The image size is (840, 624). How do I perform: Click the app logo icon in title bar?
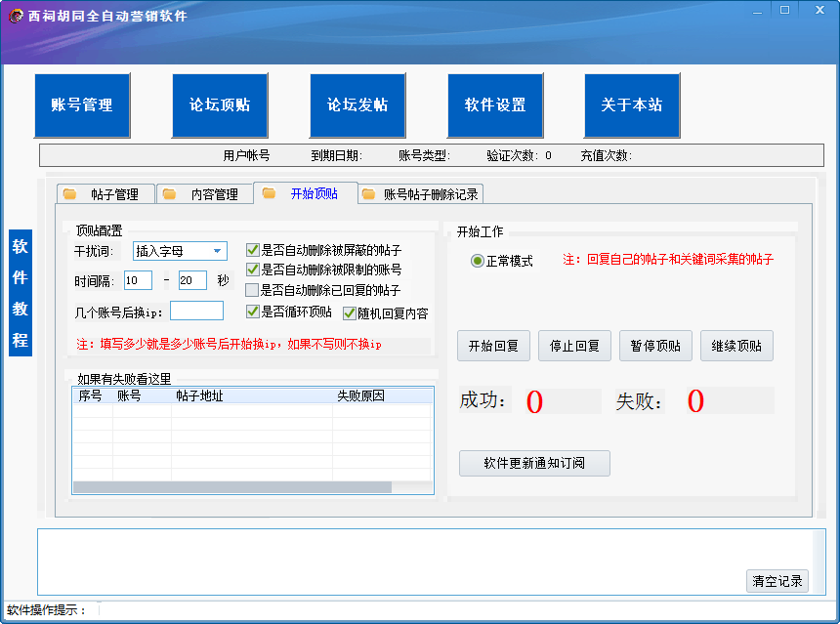pyautogui.click(x=16, y=16)
